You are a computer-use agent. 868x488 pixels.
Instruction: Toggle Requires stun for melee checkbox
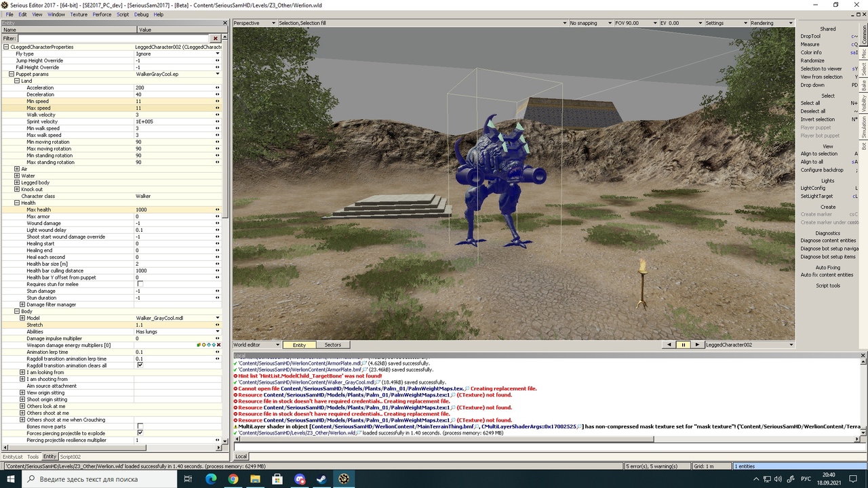click(140, 284)
